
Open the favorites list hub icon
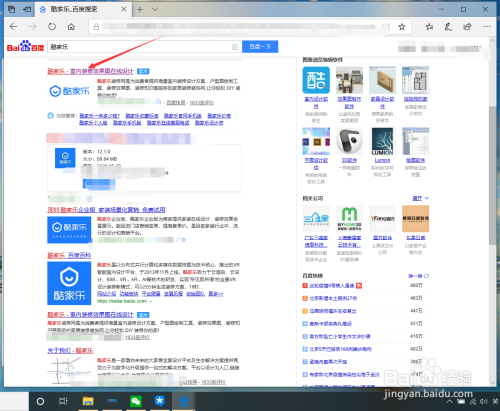(x=429, y=27)
